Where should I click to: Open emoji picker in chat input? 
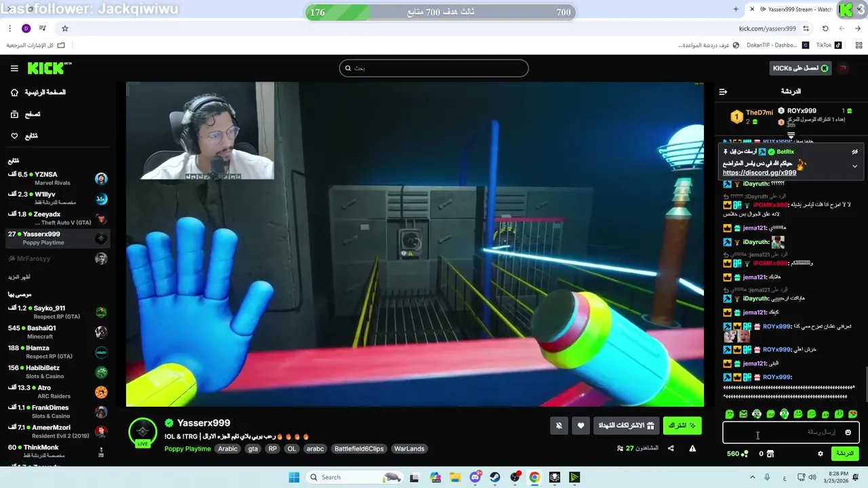point(848,432)
